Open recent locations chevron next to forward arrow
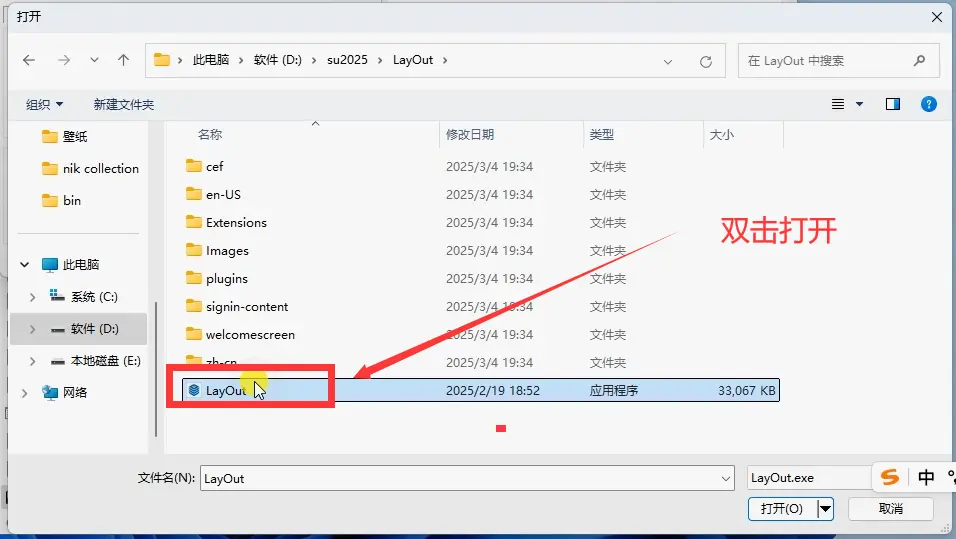956x539 pixels. click(x=94, y=60)
